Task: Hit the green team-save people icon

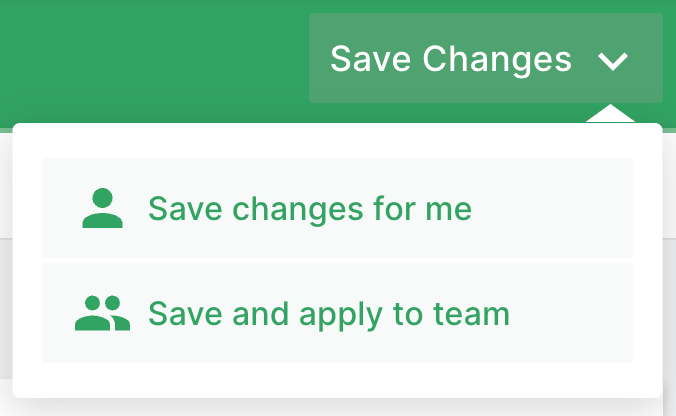Action: 102,314
